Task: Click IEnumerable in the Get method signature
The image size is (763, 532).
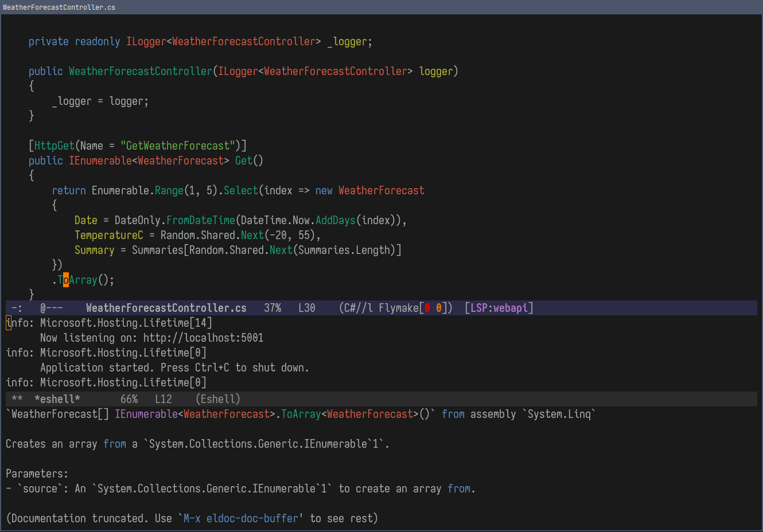Action: pyautogui.click(x=100, y=161)
